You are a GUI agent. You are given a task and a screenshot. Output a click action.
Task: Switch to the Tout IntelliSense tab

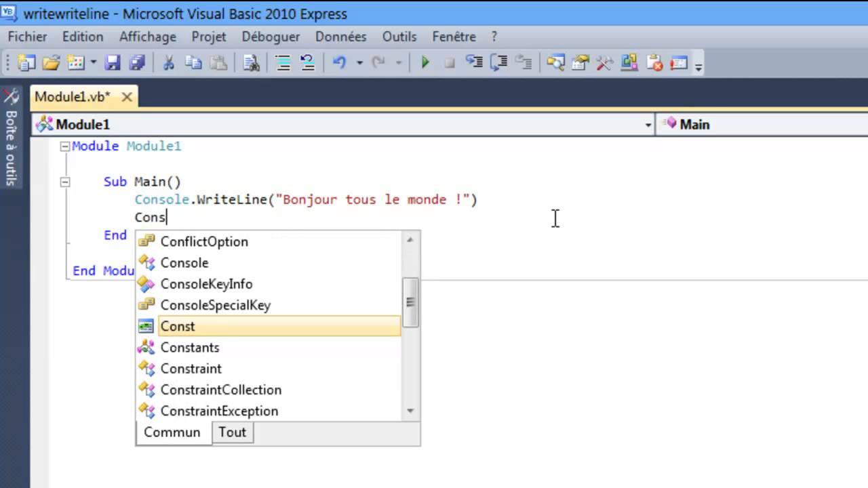click(x=232, y=432)
